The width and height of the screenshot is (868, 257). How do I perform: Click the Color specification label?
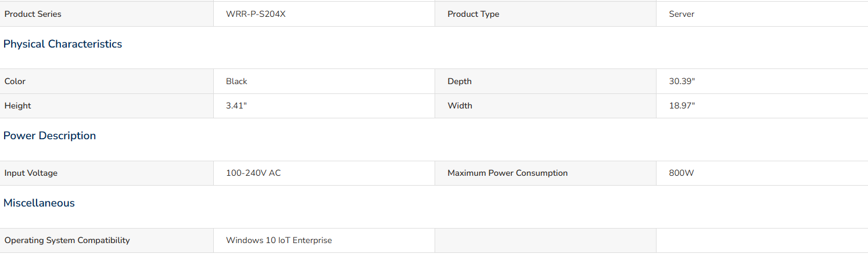[15, 81]
